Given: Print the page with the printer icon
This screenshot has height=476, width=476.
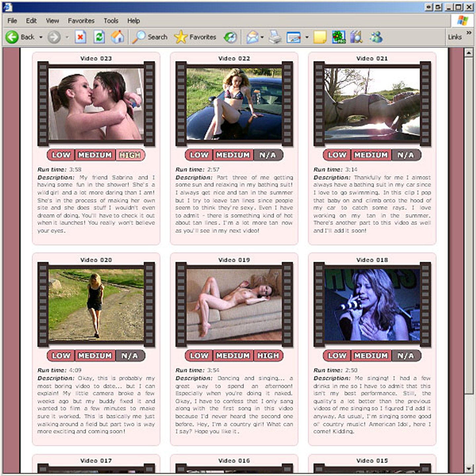Looking at the screenshot, I should (x=275, y=37).
